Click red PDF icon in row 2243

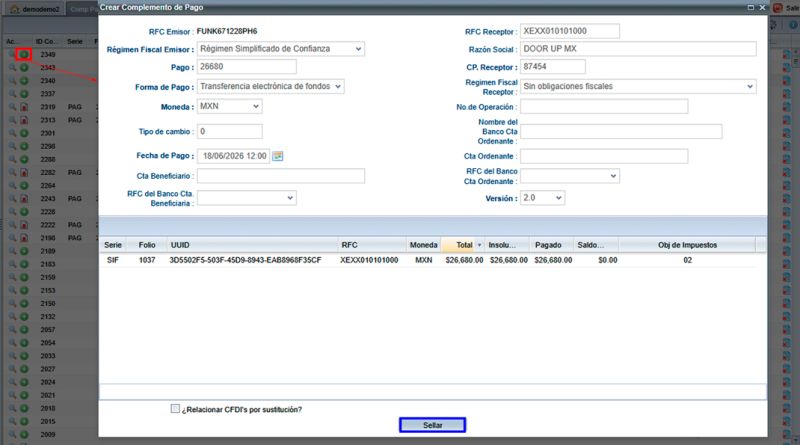[24, 198]
